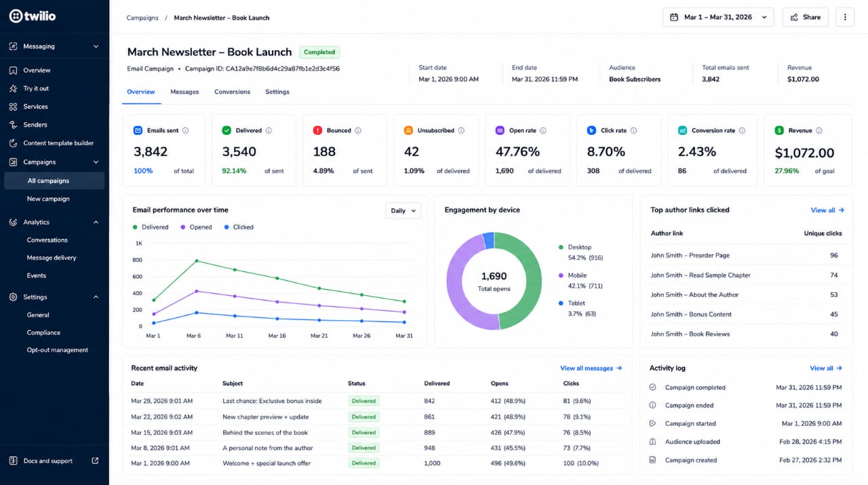Image resolution: width=868 pixels, height=485 pixels.
Task: Click the Try it out sidebar icon
Action: coord(13,88)
